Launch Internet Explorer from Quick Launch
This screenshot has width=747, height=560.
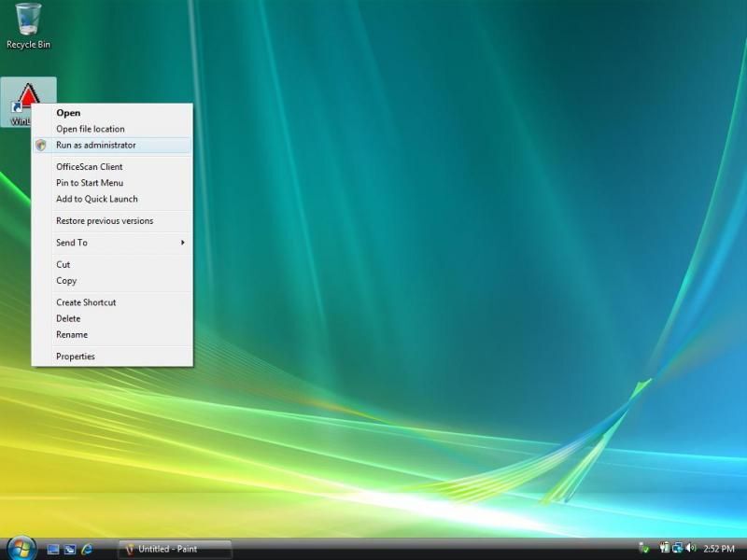pyautogui.click(x=88, y=549)
